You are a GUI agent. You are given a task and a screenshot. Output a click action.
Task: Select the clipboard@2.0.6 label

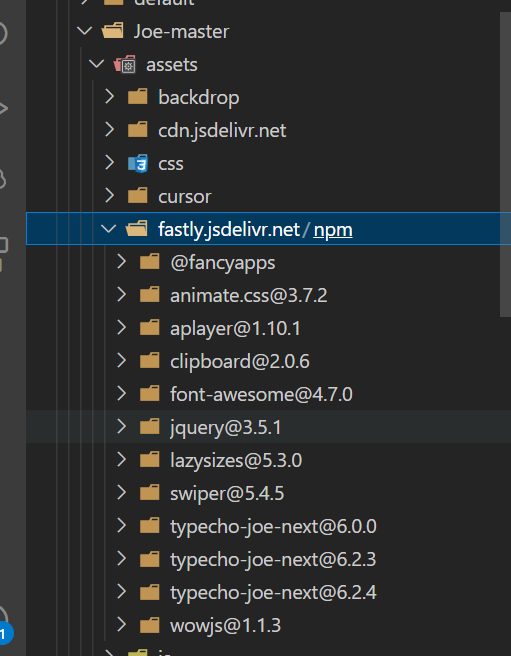click(x=240, y=361)
